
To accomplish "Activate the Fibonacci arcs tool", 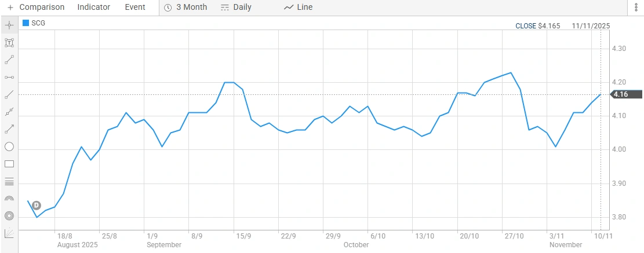I will click(9, 199).
